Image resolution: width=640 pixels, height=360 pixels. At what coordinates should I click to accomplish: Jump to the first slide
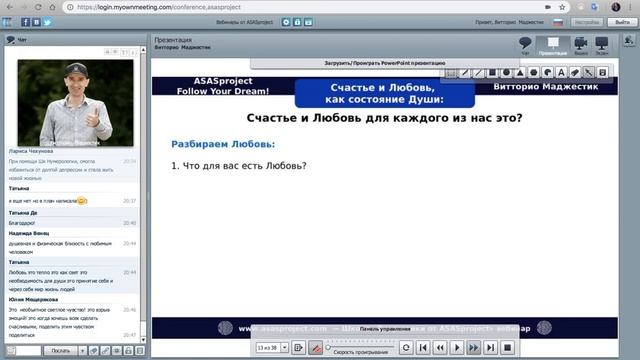pos(423,348)
